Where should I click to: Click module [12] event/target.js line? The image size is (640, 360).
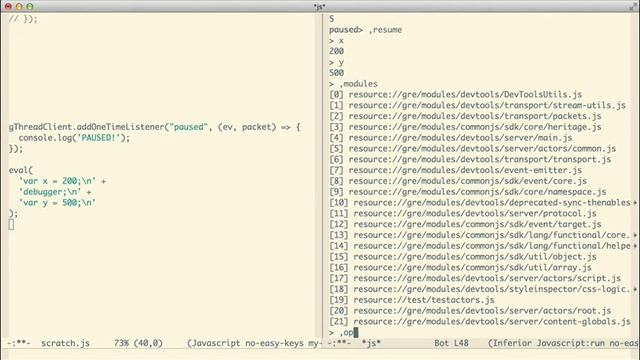click(x=465, y=224)
